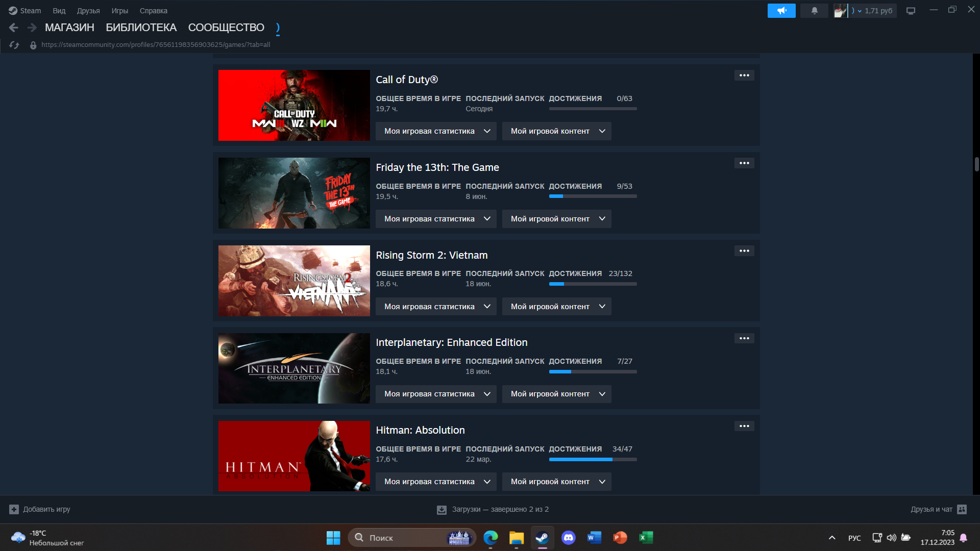Expand game statistics for Call of Duty
The image size is (980, 551).
[436, 131]
